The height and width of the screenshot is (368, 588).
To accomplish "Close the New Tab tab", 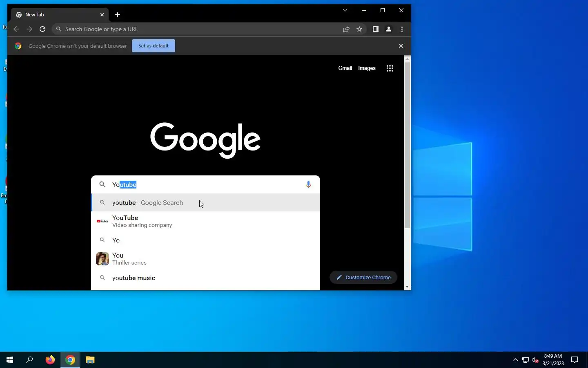I will pyautogui.click(x=102, y=15).
